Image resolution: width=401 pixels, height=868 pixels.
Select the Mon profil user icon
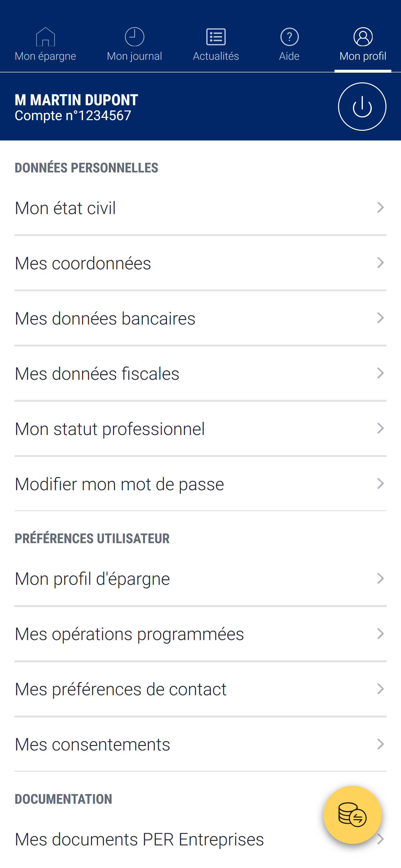tap(363, 37)
